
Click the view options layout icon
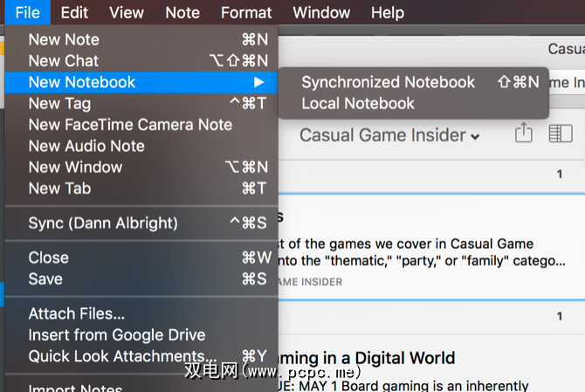tap(559, 134)
